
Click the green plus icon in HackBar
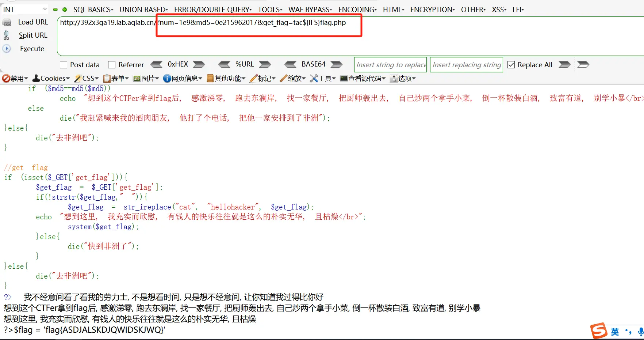coord(65,10)
